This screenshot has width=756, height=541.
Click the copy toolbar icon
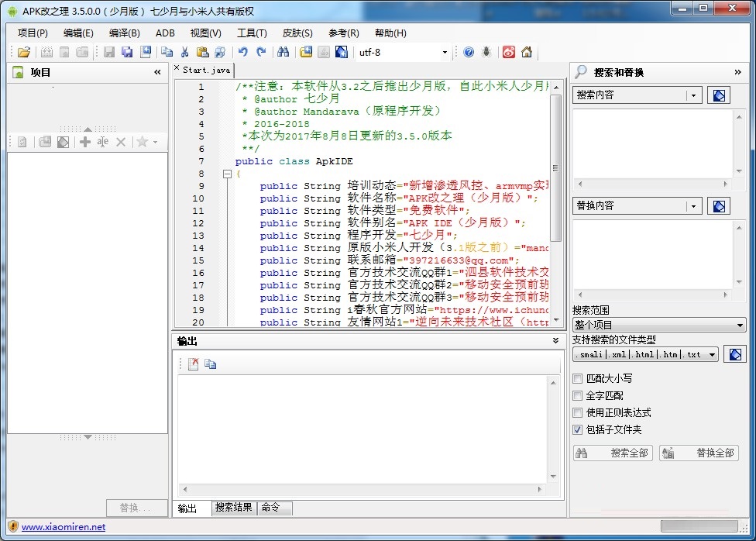coord(167,52)
